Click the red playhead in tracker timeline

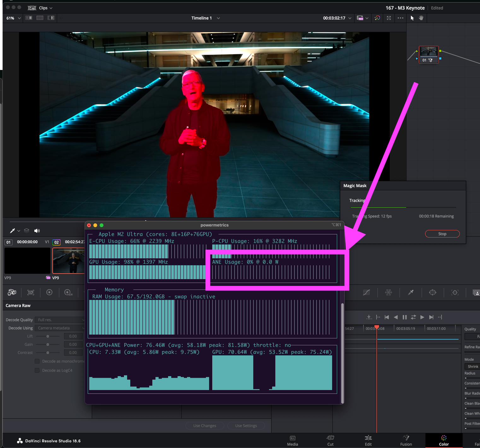pos(377,327)
